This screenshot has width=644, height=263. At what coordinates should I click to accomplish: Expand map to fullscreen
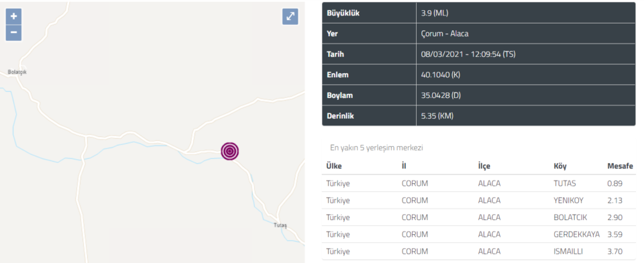point(290,16)
